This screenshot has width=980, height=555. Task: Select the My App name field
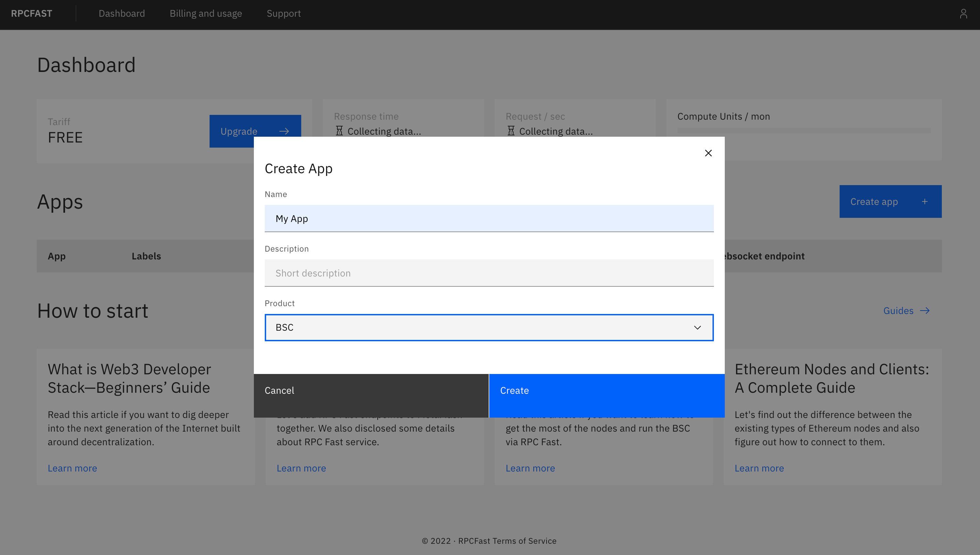[x=489, y=219]
